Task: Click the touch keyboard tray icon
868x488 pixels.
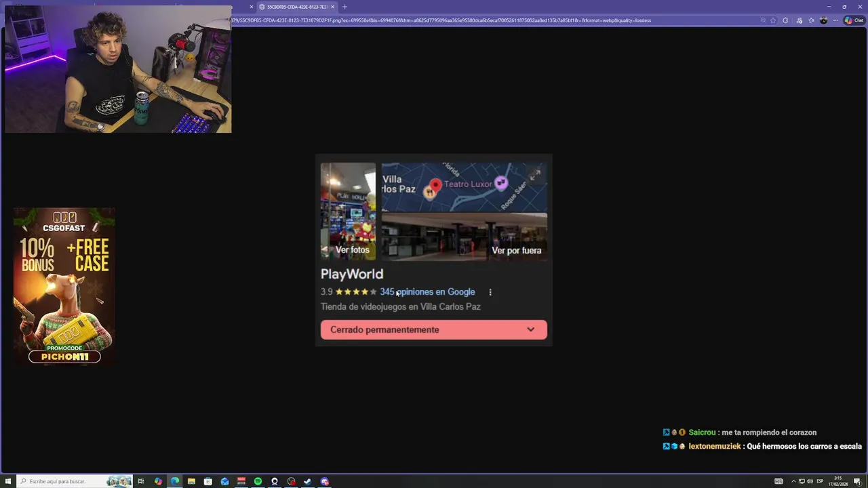Action: pos(778,481)
